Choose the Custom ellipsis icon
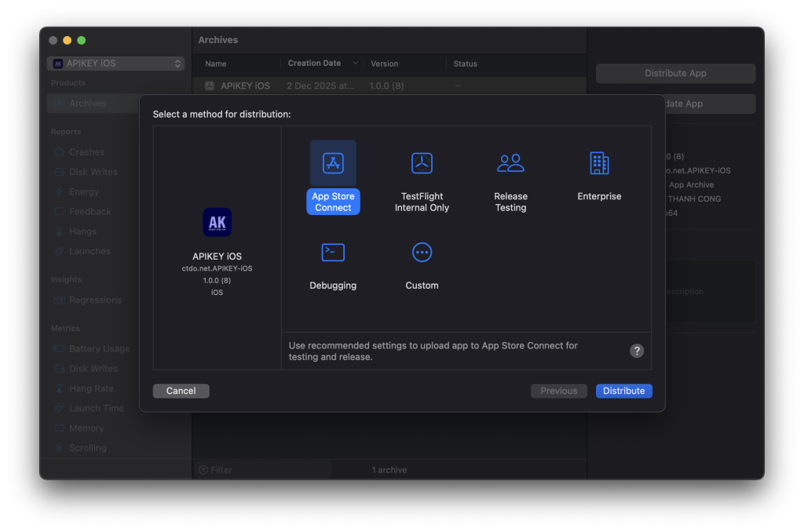This screenshot has height=532, width=804. coord(422,252)
